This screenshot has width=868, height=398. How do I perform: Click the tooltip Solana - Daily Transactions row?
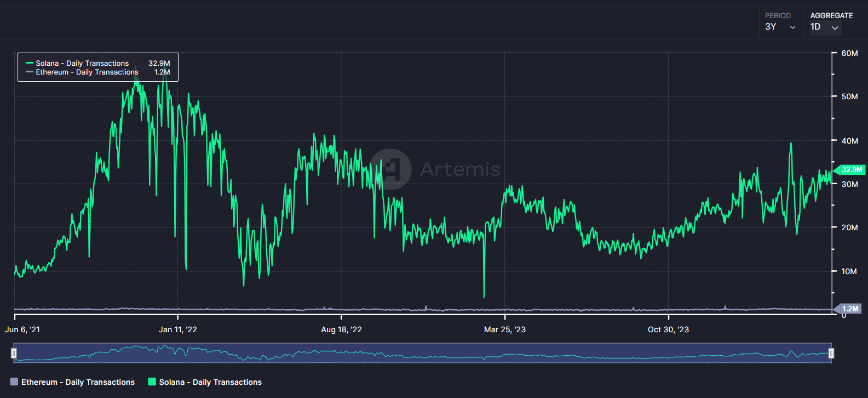[98, 63]
